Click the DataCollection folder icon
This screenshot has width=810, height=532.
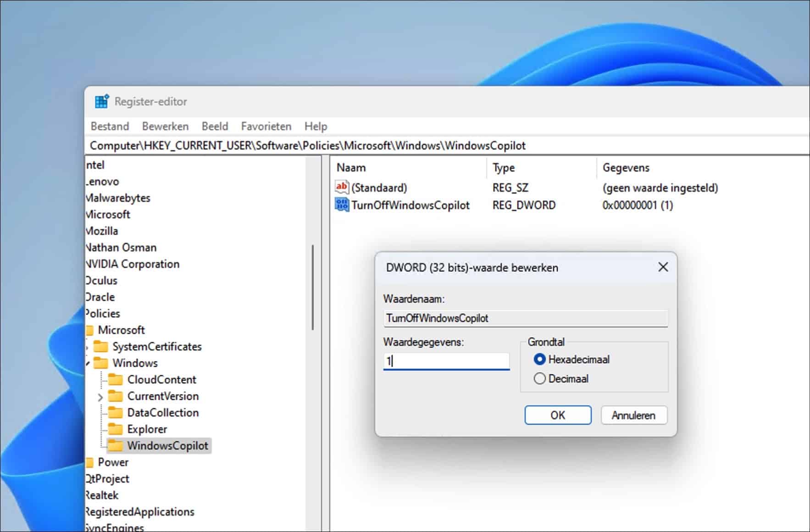coord(116,412)
